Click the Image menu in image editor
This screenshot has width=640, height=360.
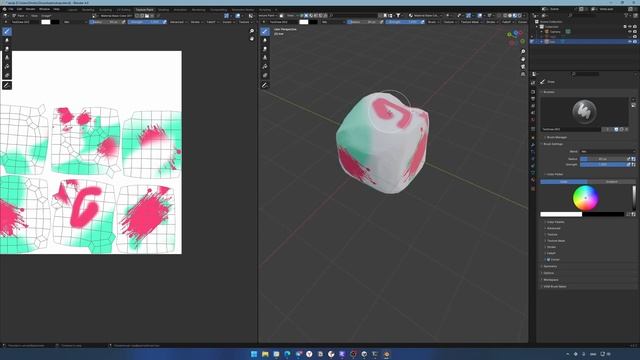(x=46, y=16)
